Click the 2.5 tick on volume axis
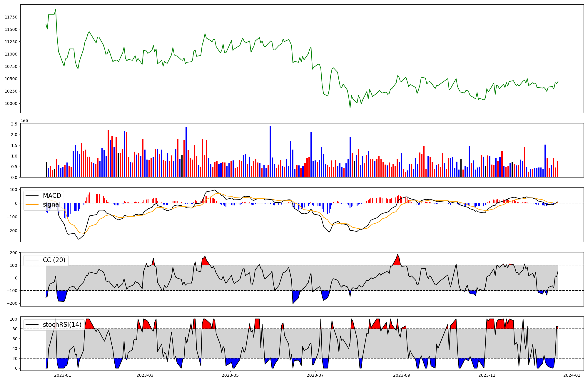 (x=14, y=124)
